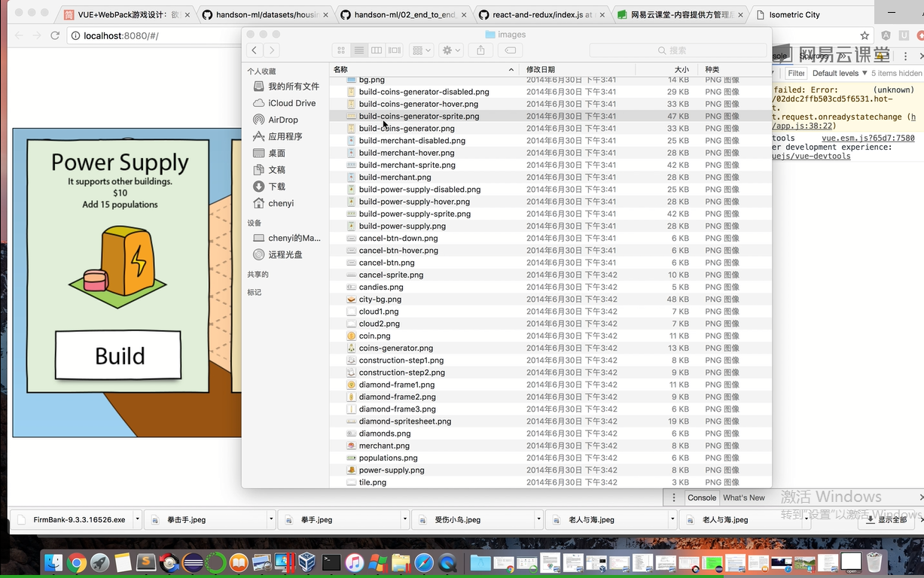The width and height of the screenshot is (924, 578).
Task: Open iTunes from the Dock
Action: (x=354, y=562)
